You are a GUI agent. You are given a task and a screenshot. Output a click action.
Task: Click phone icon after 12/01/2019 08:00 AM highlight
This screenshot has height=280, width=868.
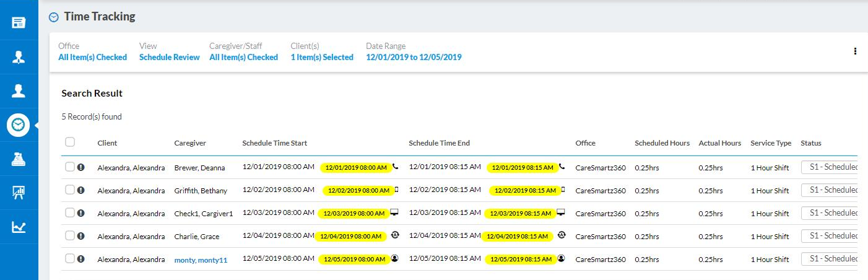click(x=396, y=167)
